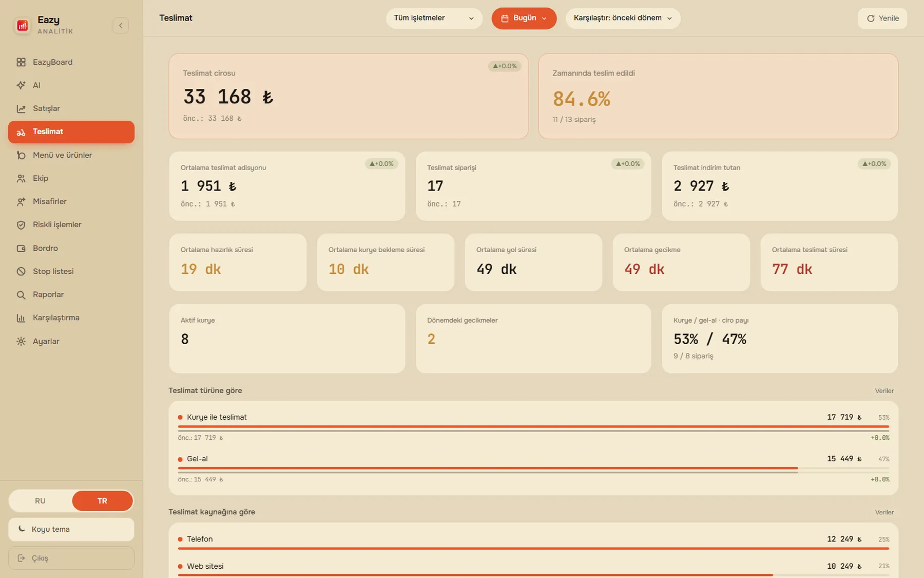The width and height of the screenshot is (924, 578).
Task: Click the Gel-al progress bar
Action: tap(533, 468)
